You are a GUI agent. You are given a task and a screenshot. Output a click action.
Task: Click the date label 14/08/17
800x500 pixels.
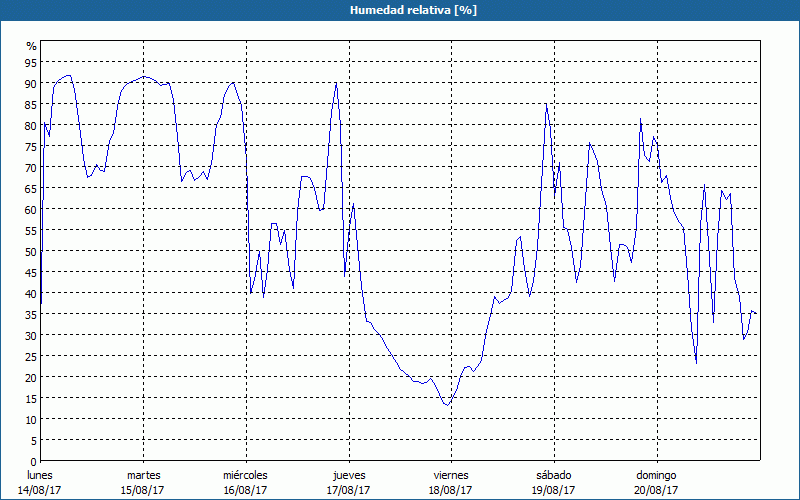(x=40, y=490)
